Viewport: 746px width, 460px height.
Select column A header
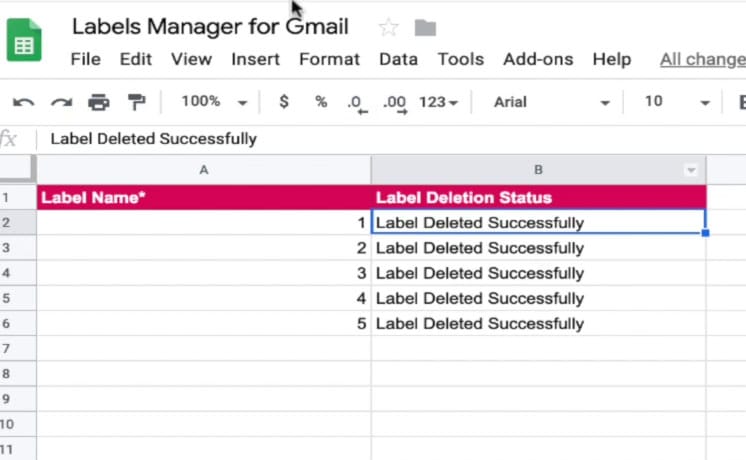coord(204,170)
